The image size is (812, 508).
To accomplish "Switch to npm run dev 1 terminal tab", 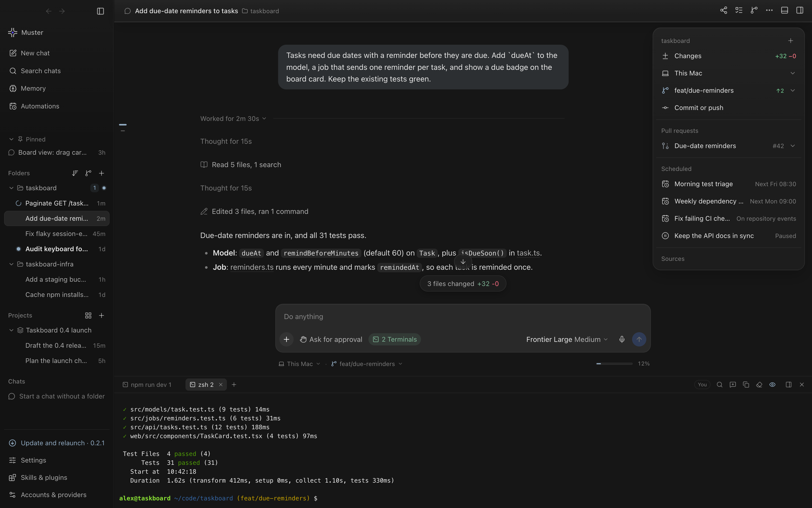I will [x=147, y=385].
